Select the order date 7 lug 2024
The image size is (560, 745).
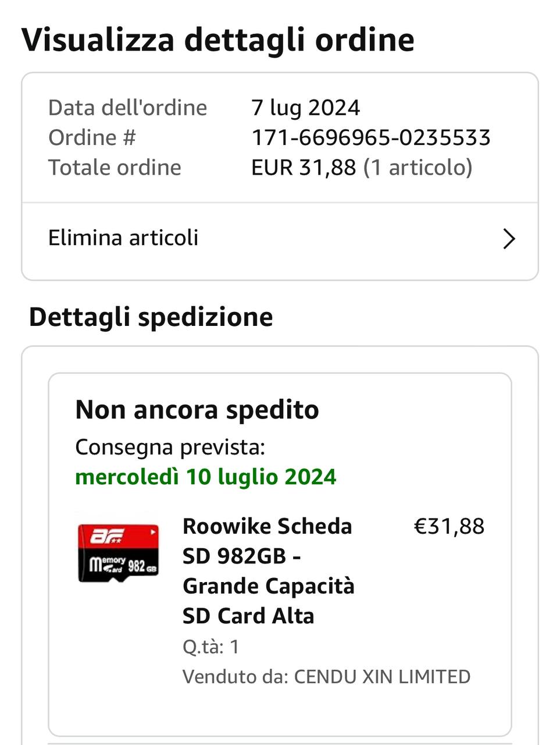[x=306, y=108]
